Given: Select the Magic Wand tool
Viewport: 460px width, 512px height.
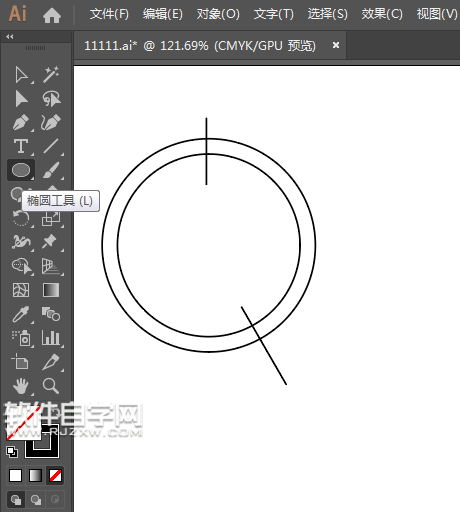Looking at the screenshot, I should (51, 74).
